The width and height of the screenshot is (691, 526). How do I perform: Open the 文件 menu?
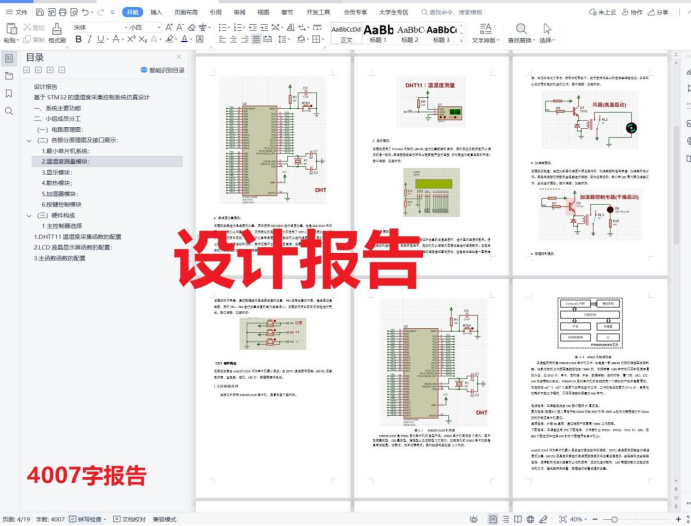(16, 12)
